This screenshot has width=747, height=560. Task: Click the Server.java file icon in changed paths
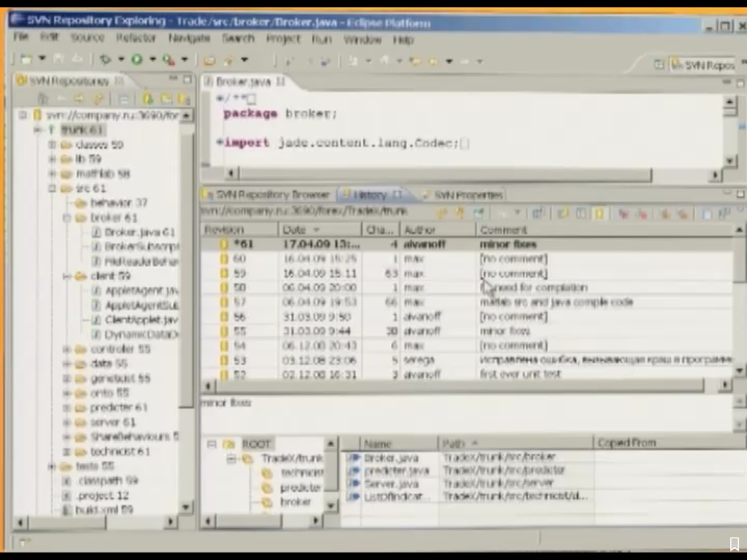pyautogui.click(x=353, y=483)
